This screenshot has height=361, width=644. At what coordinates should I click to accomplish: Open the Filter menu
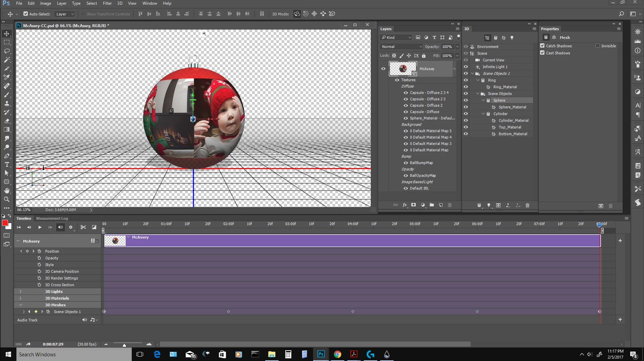pos(107,3)
